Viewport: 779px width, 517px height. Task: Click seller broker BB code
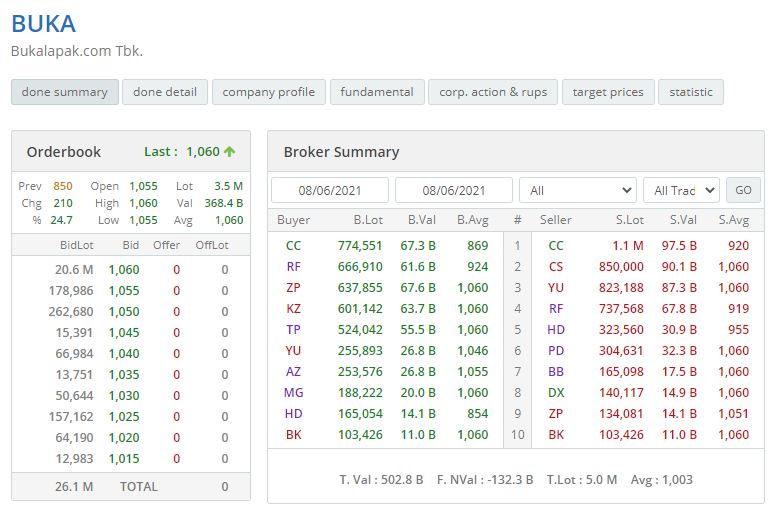click(556, 371)
